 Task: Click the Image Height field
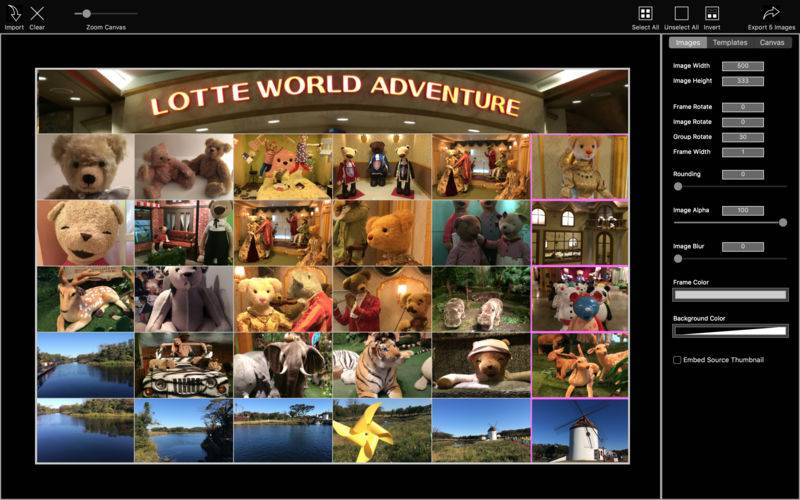coord(743,81)
